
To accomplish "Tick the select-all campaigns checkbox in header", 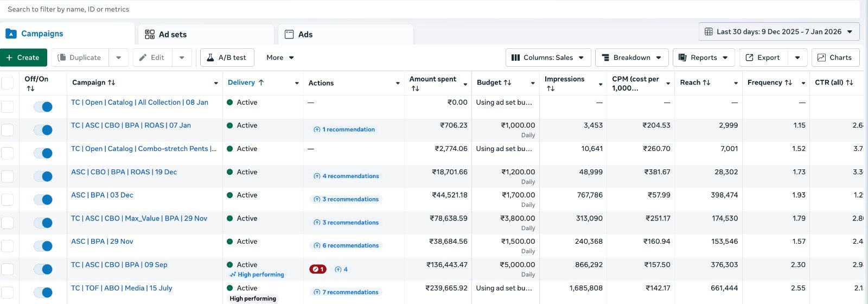I will pyautogui.click(x=7, y=83).
